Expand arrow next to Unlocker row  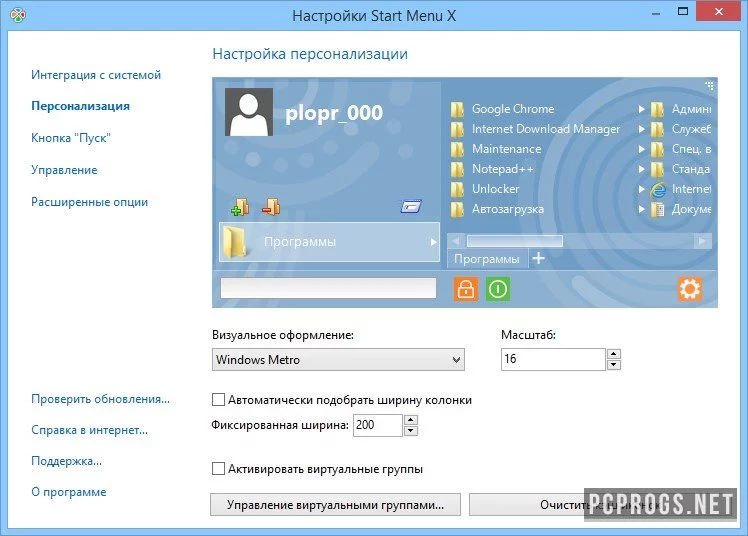[x=642, y=189]
